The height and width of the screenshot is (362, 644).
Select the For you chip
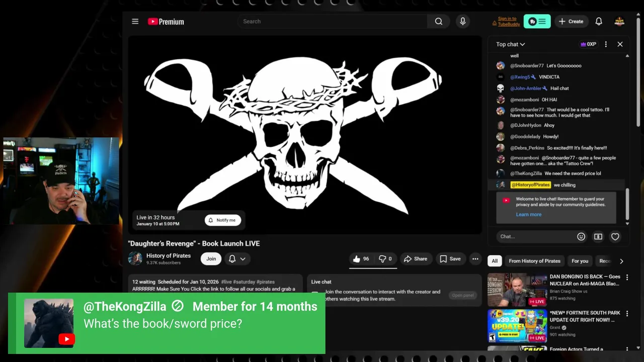click(580, 261)
